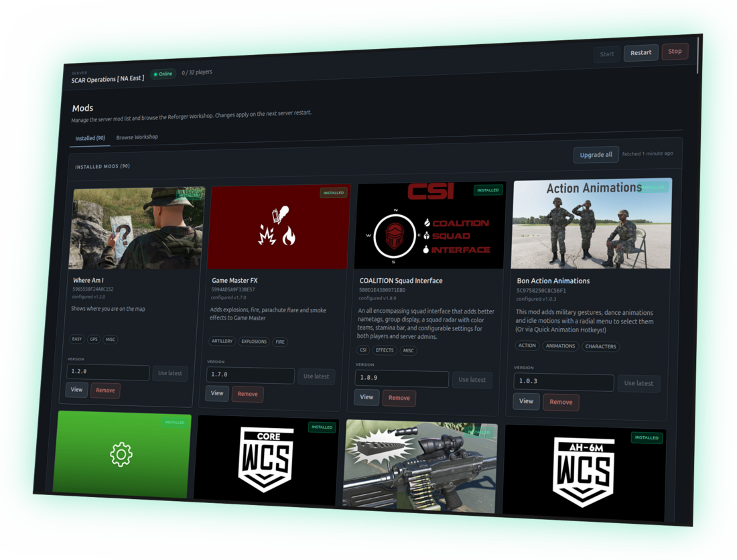The image size is (737, 560).
Task: Click Use latest for COALITION Squad Interface
Action: [x=472, y=380]
